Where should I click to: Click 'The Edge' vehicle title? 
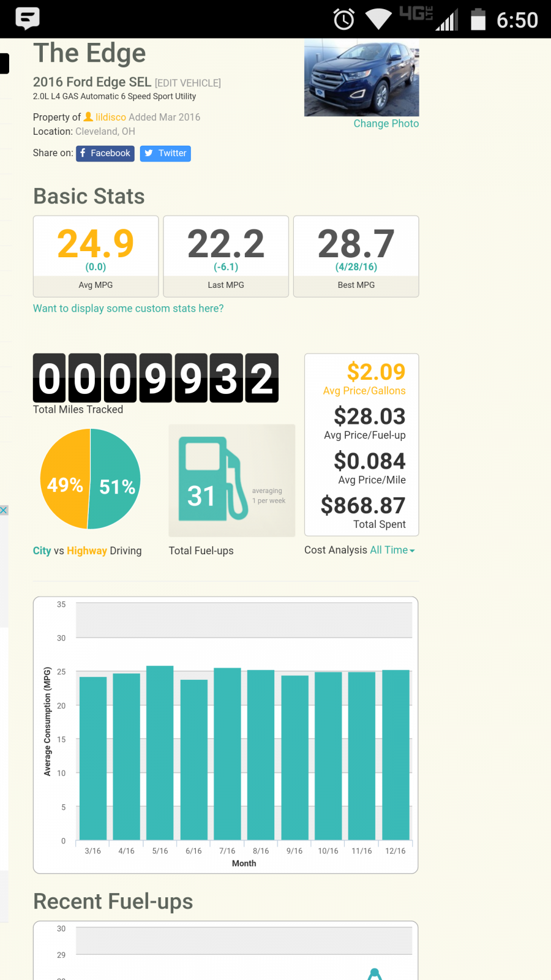click(89, 53)
